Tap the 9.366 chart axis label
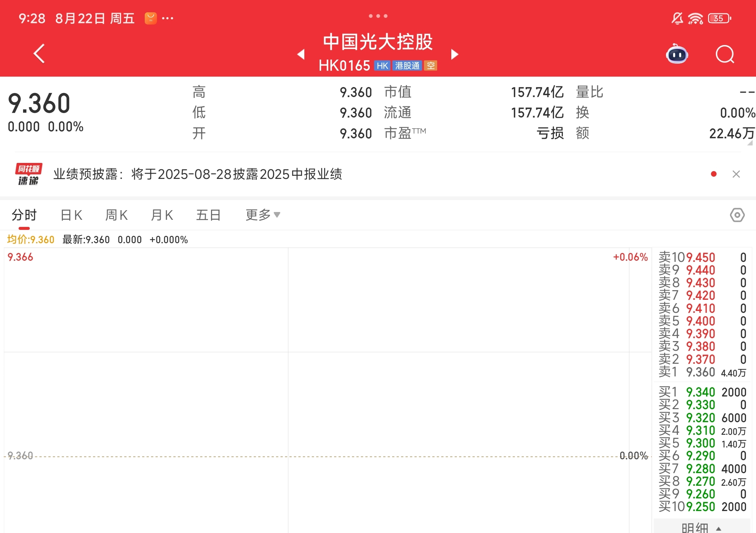 coord(20,257)
